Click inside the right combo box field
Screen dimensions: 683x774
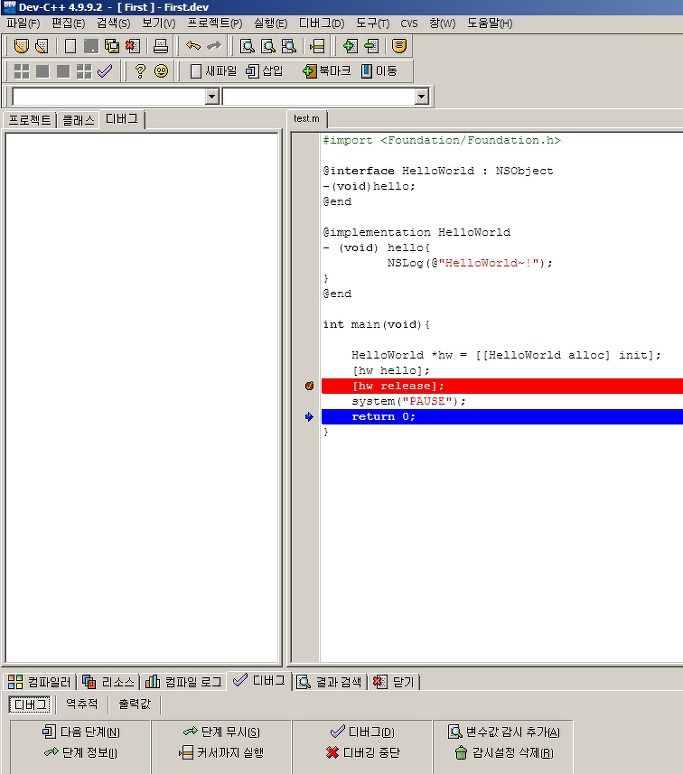point(319,96)
